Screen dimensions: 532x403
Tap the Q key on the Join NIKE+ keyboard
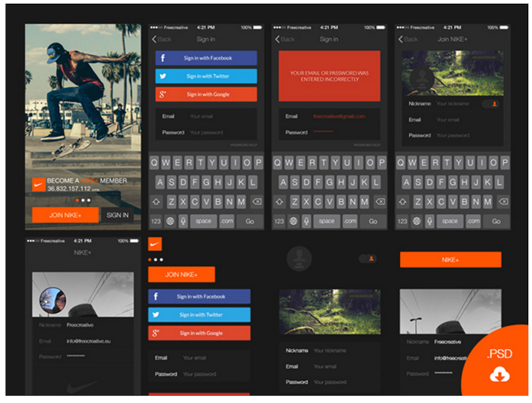(401, 163)
